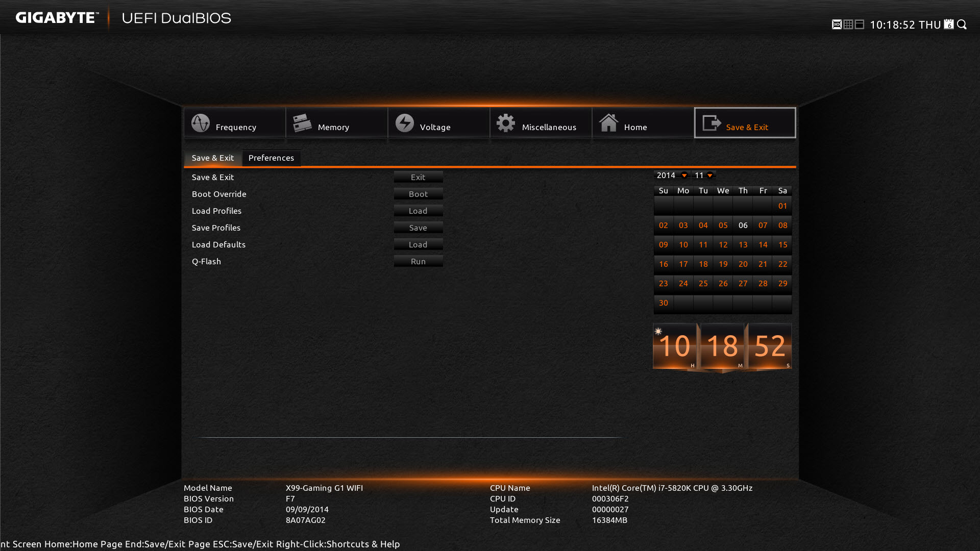Click the magnifier search icon
The width and height of the screenshot is (980, 551).
tap(962, 24)
